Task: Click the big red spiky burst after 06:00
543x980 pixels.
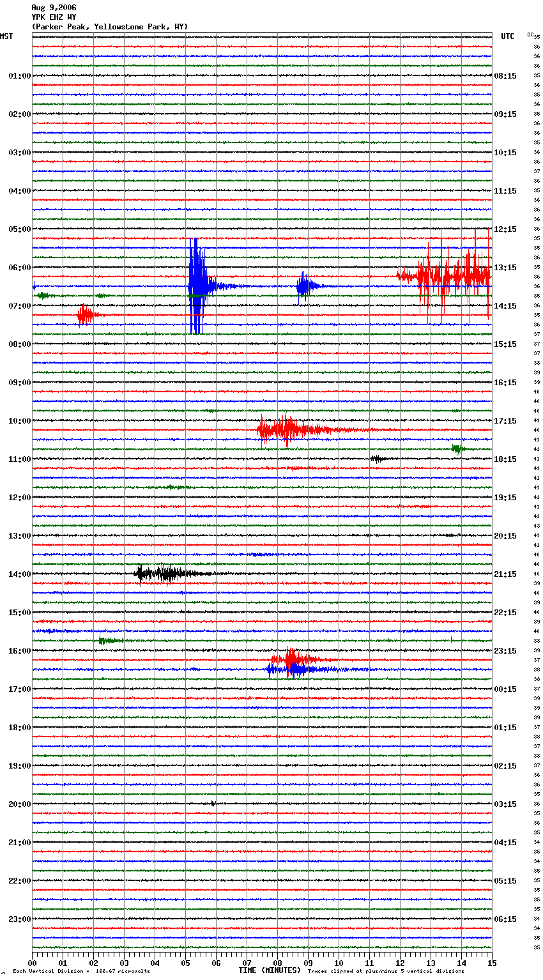Action: click(445, 276)
